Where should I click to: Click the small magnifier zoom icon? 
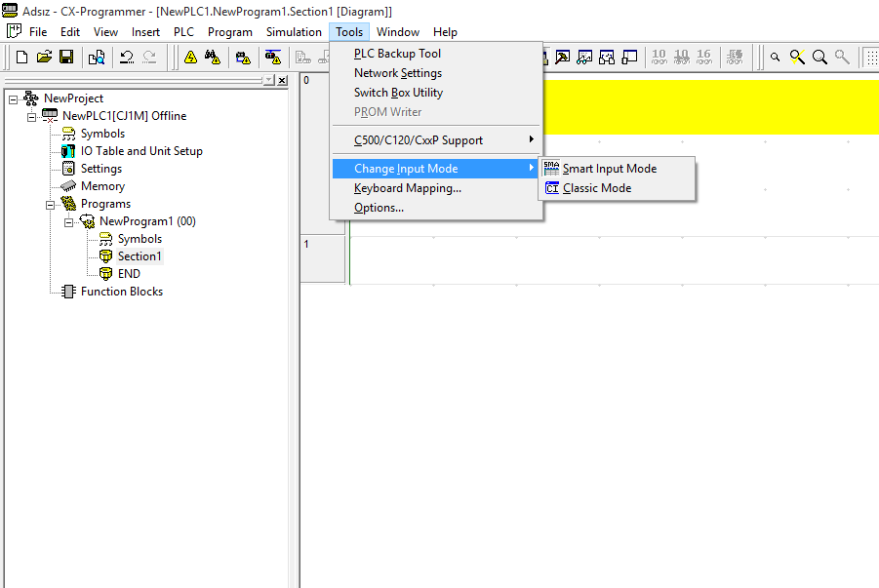775,58
